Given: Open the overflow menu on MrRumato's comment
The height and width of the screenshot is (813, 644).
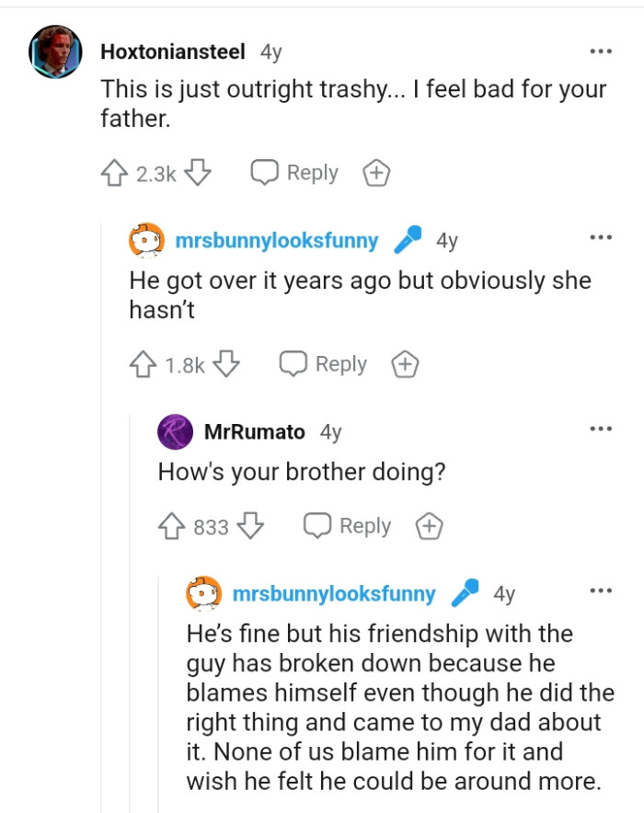Looking at the screenshot, I should coord(603,427).
